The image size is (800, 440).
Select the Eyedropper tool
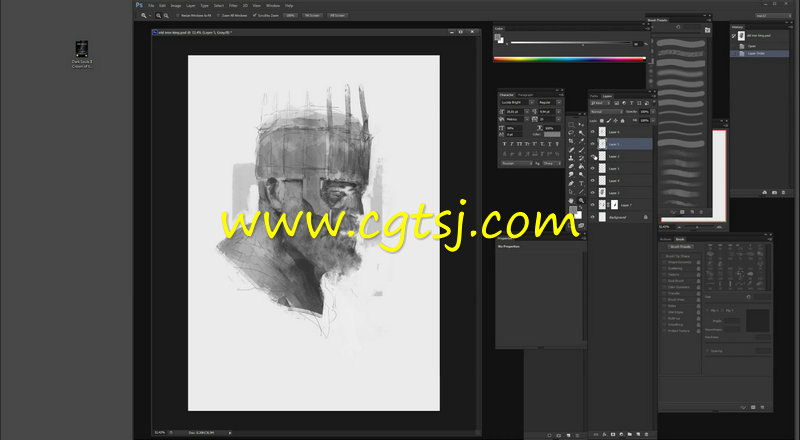tap(581, 141)
